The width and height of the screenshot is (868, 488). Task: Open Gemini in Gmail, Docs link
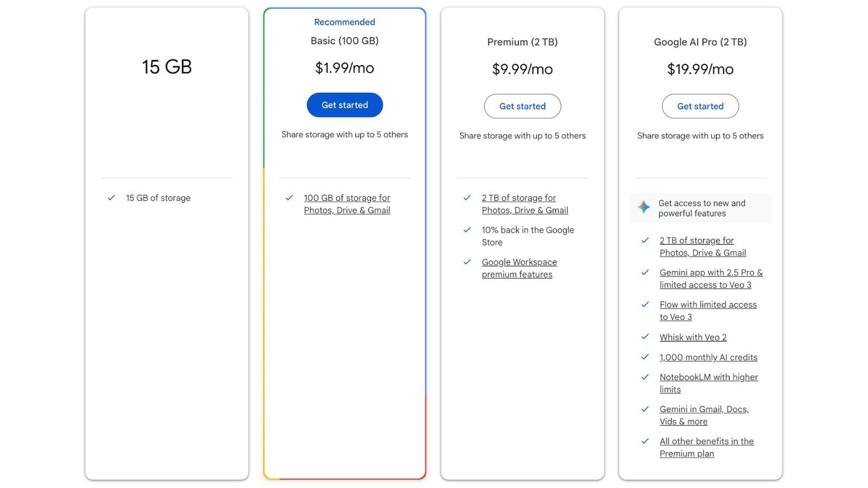[704, 415]
